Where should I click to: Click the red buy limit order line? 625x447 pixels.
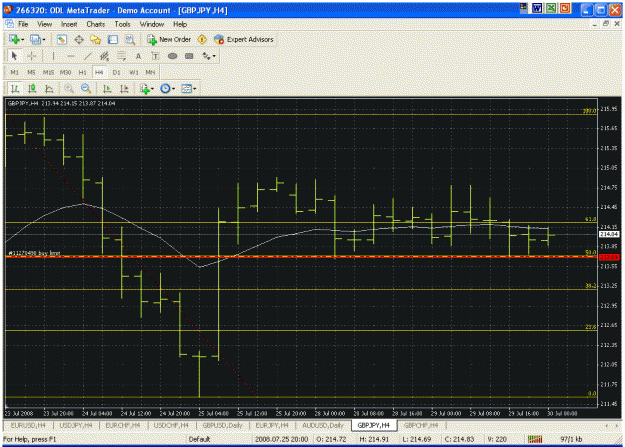(x=301, y=257)
